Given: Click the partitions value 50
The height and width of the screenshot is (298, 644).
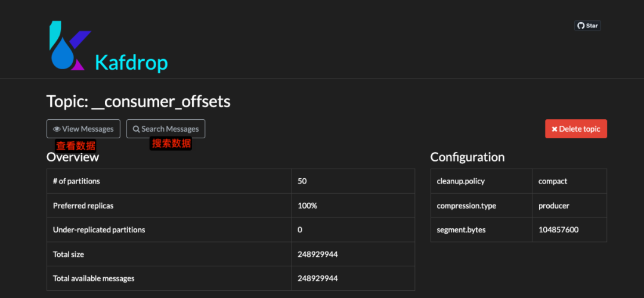Looking at the screenshot, I should 302,181.
